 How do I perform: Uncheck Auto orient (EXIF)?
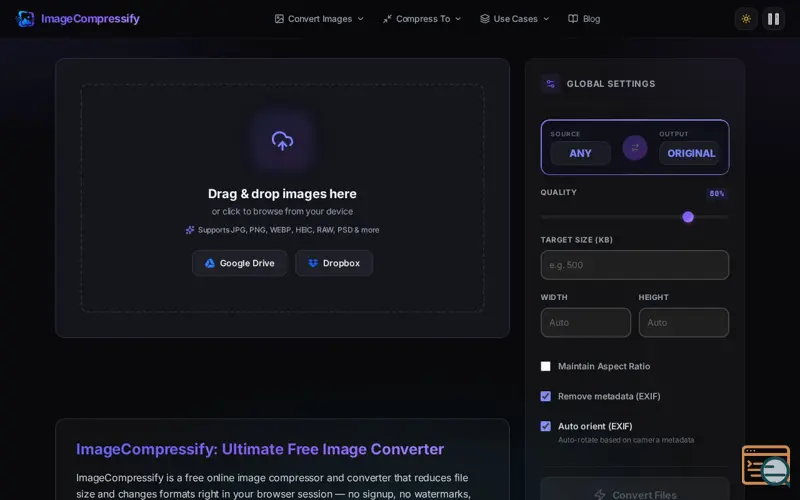tap(545, 426)
